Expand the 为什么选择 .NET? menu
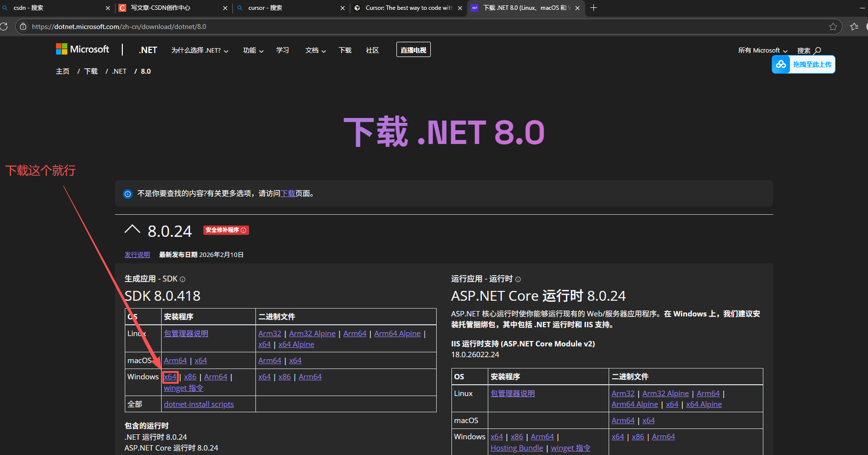This screenshot has width=868, height=455. [x=199, y=50]
